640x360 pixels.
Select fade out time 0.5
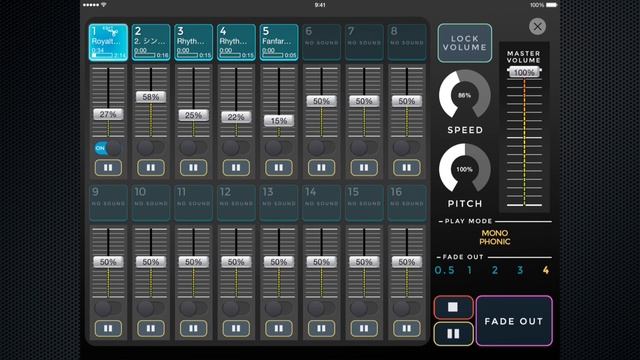tap(444, 270)
